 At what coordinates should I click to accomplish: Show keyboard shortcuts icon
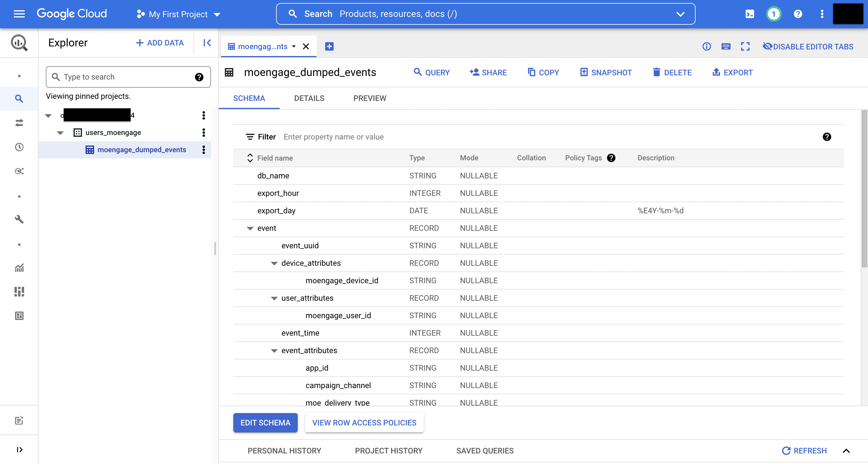(x=726, y=46)
